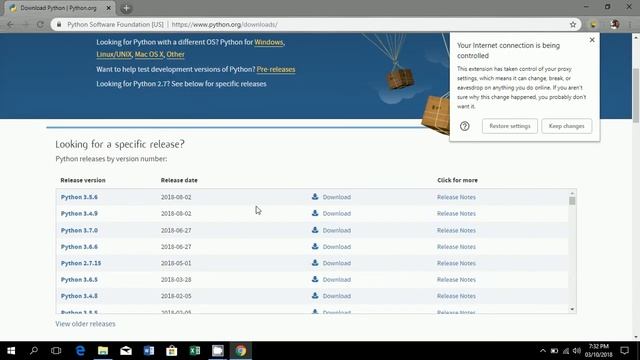Launch Microsoft Edge from taskbar
Screen dimensions: 640x360
[x=80, y=351]
